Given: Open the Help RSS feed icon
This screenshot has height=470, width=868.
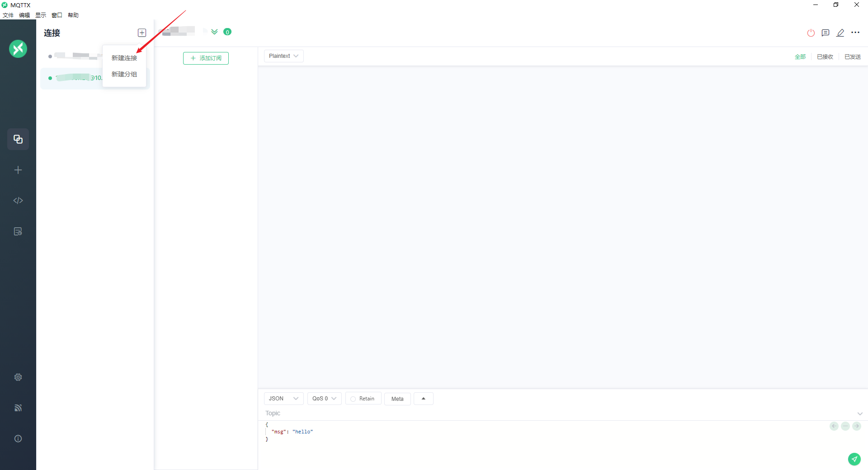Looking at the screenshot, I should click(18, 408).
